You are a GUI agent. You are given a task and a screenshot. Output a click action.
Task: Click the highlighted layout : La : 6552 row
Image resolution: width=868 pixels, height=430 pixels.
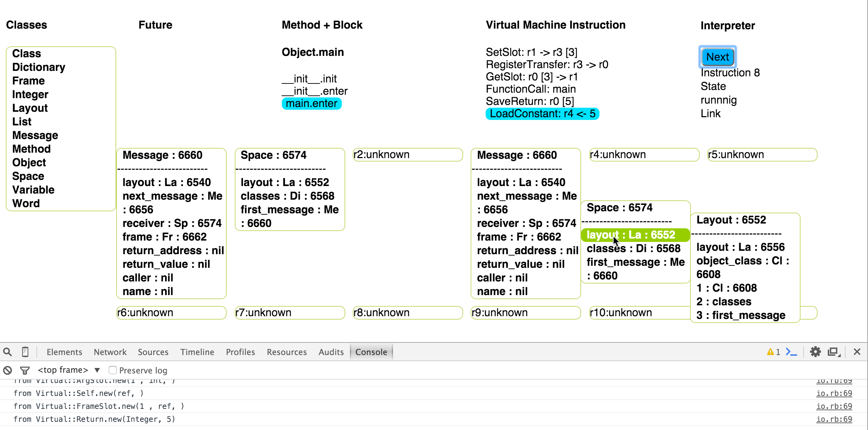[x=635, y=235]
